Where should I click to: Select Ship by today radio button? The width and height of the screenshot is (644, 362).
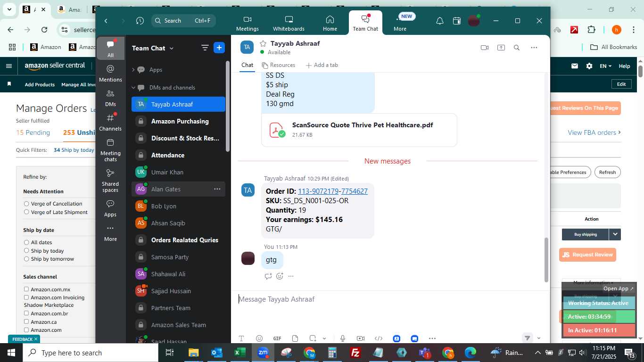click(x=26, y=251)
